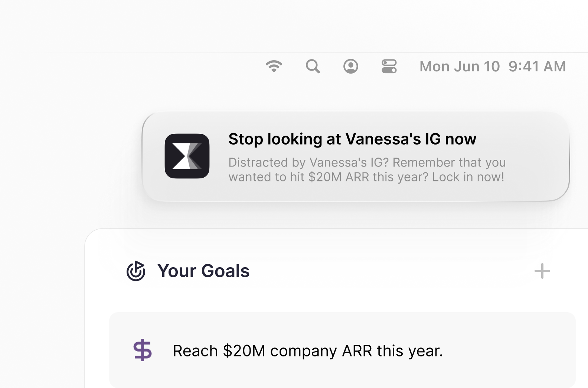Screen dimensions: 588x388
Task: Click the purple dollar sign icon
Action: coord(143,350)
